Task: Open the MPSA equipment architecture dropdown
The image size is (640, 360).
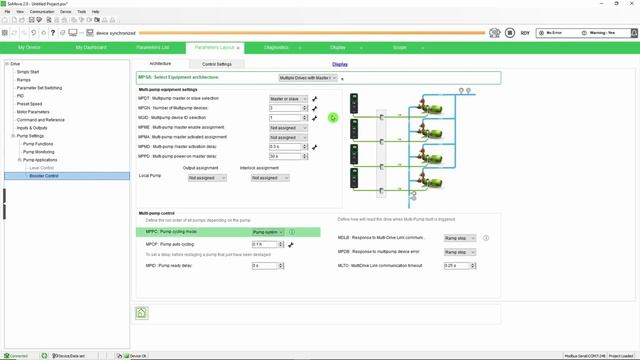Action: [x=308, y=78]
